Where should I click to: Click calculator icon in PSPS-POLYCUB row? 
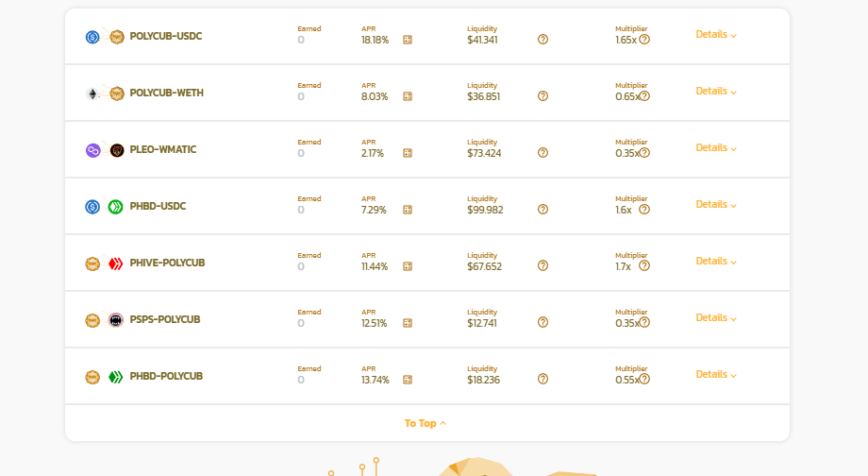[408, 323]
